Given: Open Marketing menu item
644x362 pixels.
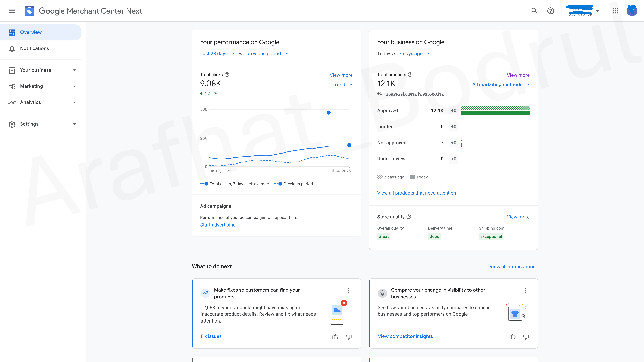Looking at the screenshot, I should click(x=41, y=86).
